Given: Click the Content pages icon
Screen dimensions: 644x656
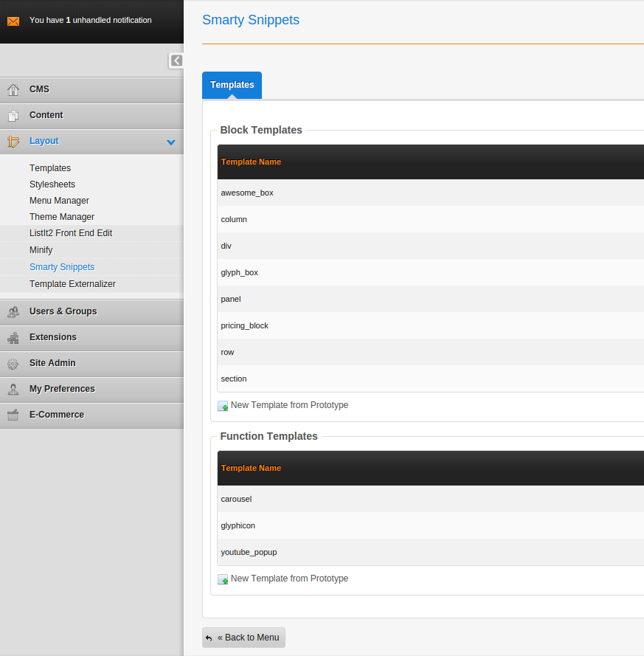Looking at the screenshot, I should coord(13,115).
